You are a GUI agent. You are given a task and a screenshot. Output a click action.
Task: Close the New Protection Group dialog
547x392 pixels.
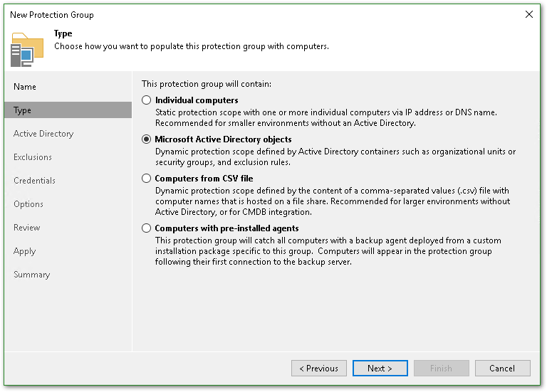pyautogui.click(x=528, y=14)
